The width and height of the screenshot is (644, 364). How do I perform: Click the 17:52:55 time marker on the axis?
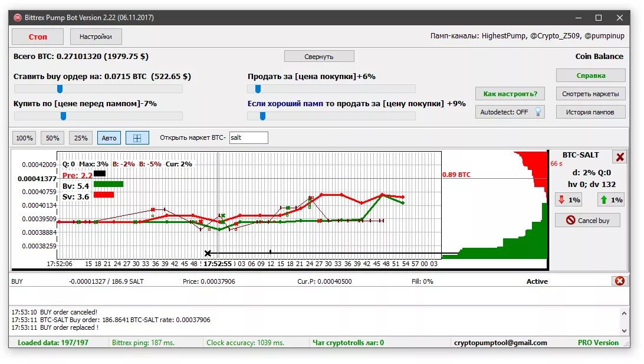pyautogui.click(x=218, y=264)
